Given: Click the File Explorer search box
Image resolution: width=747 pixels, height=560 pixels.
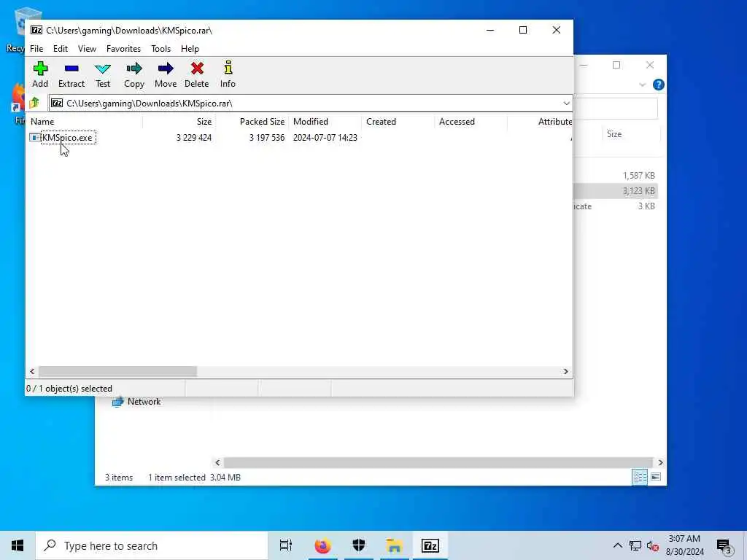Looking at the screenshot, I should pos(616,109).
